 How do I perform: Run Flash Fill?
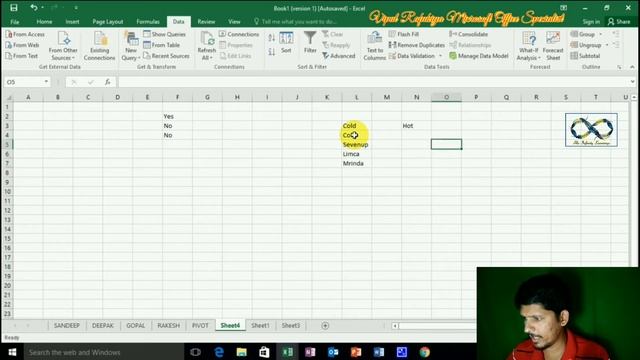[x=404, y=34]
